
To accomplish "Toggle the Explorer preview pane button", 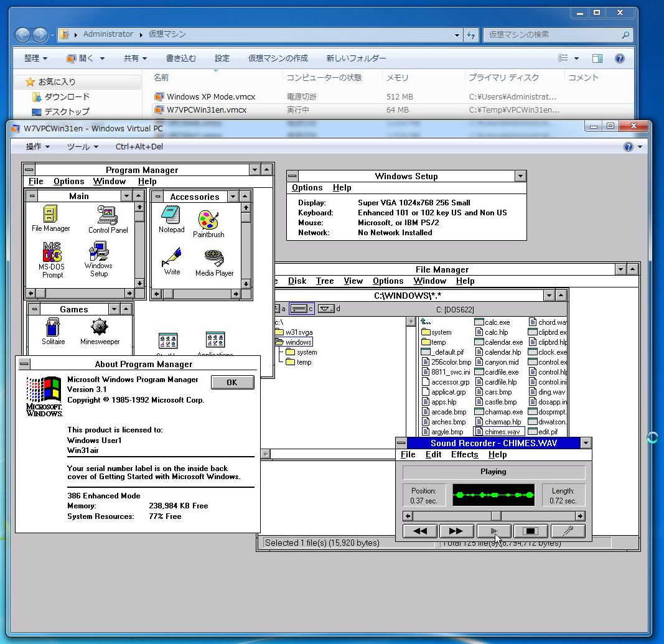I will tap(597, 58).
